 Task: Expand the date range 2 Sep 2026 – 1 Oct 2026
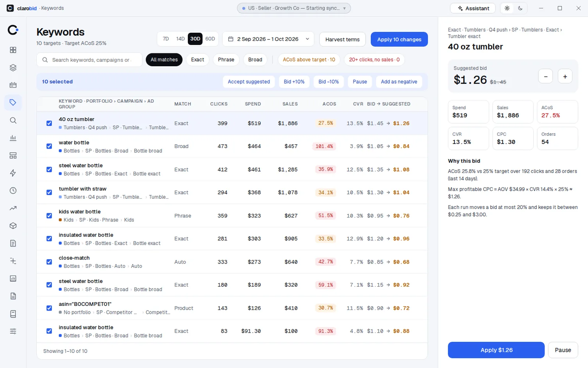(268, 39)
